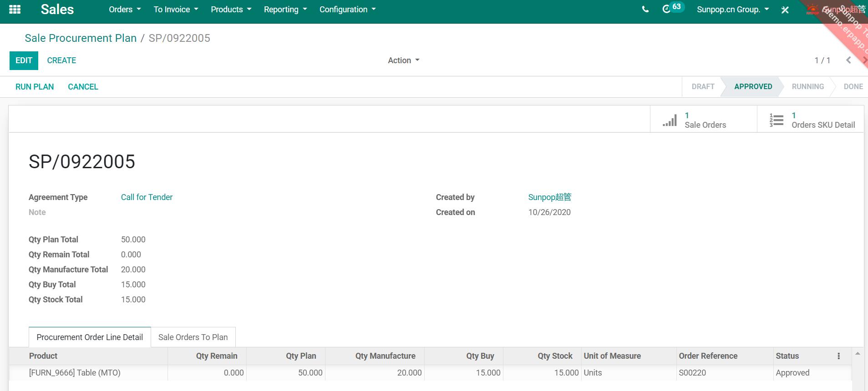Click the EDIT button
The image size is (868, 391).
point(24,60)
